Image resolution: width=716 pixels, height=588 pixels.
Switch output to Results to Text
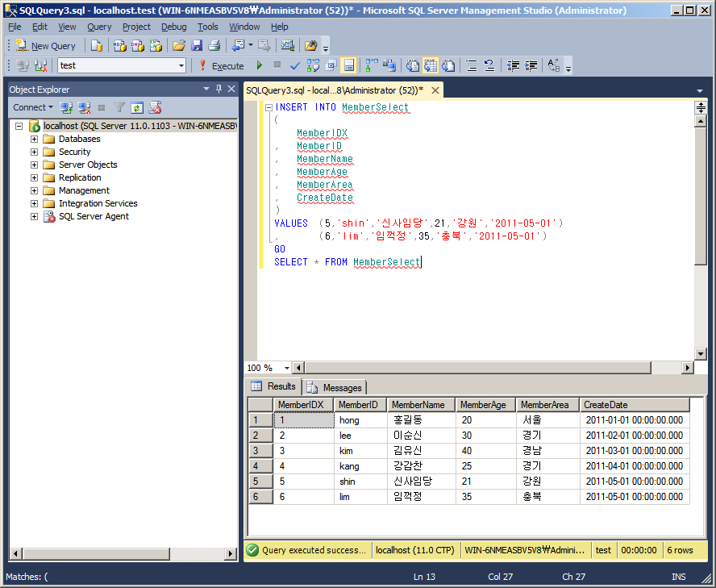coord(413,66)
